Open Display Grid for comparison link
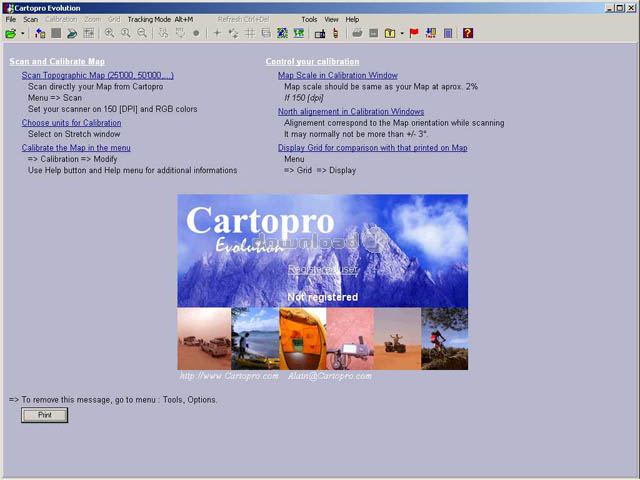This screenshot has height=480, width=640. [373, 148]
